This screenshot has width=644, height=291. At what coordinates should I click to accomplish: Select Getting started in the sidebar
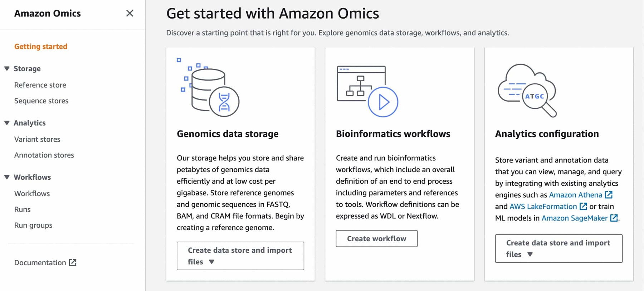41,46
